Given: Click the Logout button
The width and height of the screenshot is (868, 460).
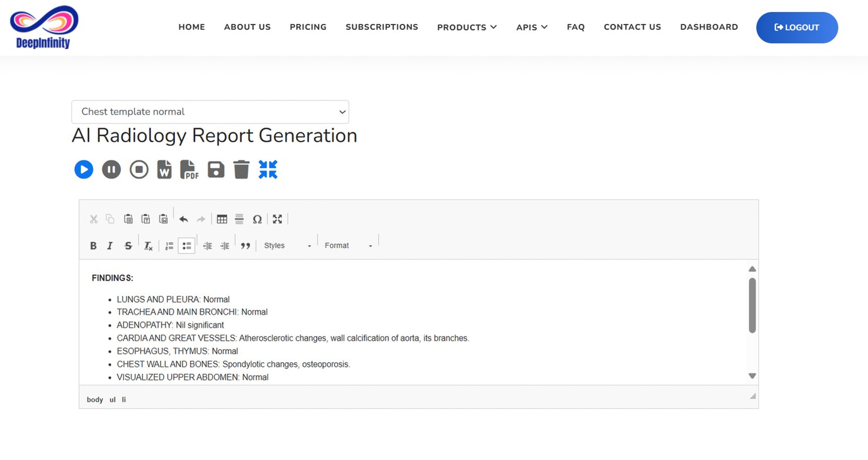Looking at the screenshot, I should 797,27.
